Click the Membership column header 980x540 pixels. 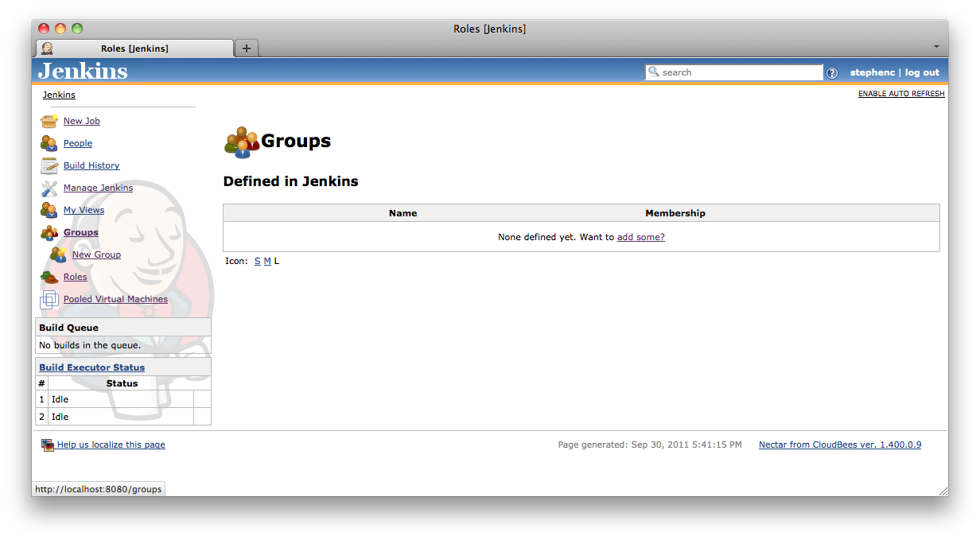click(x=675, y=213)
